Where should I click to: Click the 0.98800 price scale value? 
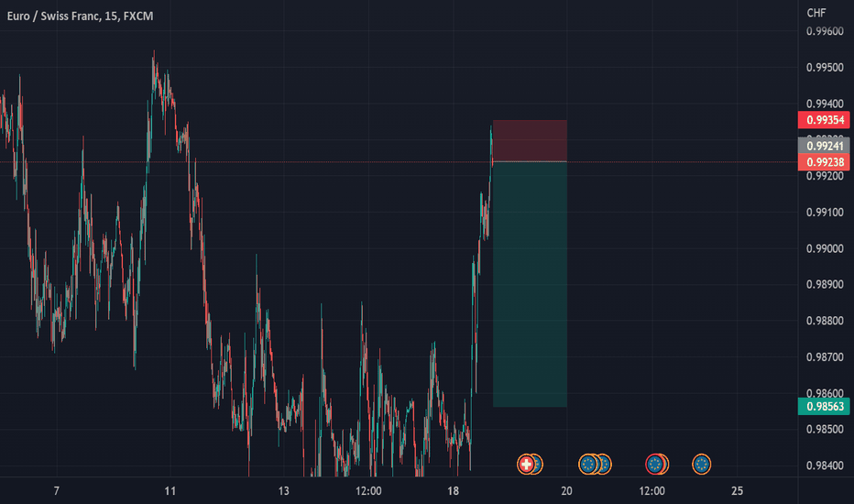point(825,321)
